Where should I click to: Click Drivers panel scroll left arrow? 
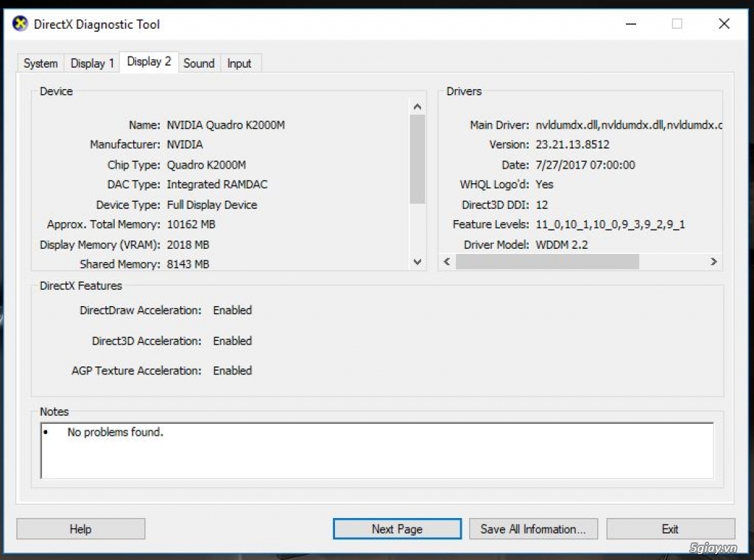click(447, 261)
